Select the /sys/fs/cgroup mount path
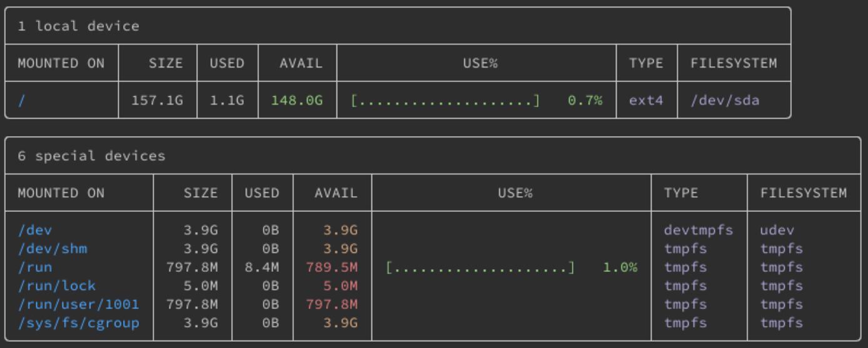 tap(78, 323)
